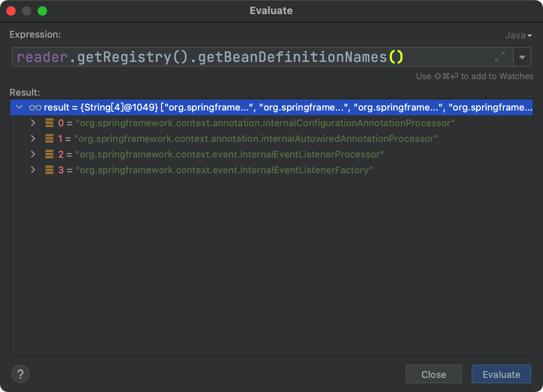Click the array element icon for index 1
The image size is (543, 392).
pyautogui.click(x=49, y=139)
